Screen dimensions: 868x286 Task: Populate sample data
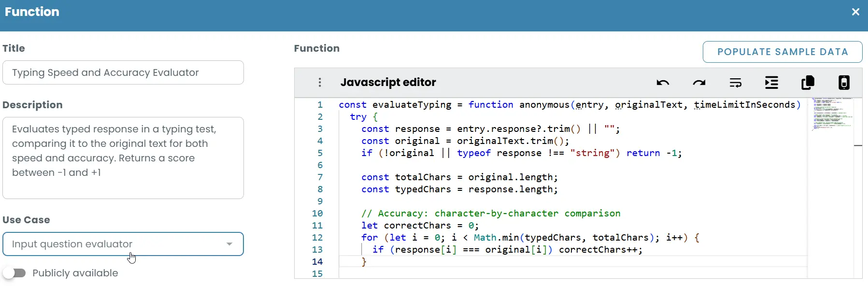783,52
